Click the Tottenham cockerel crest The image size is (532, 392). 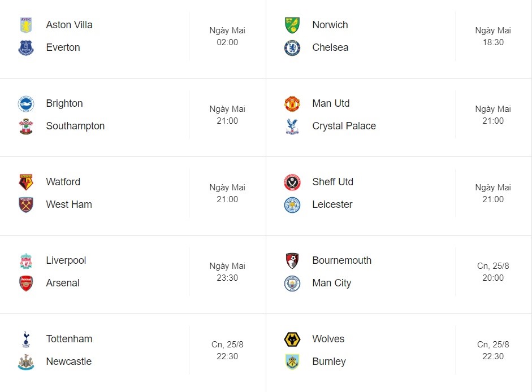(26, 339)
